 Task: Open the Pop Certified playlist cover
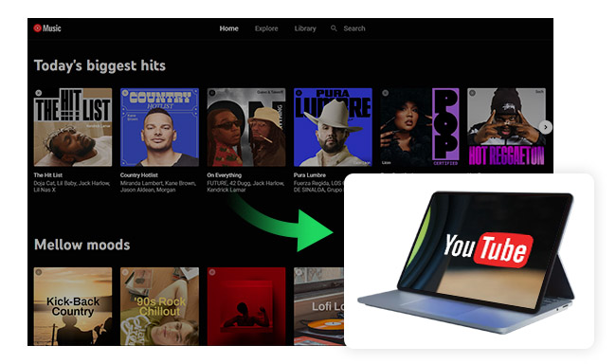point(420,127)
